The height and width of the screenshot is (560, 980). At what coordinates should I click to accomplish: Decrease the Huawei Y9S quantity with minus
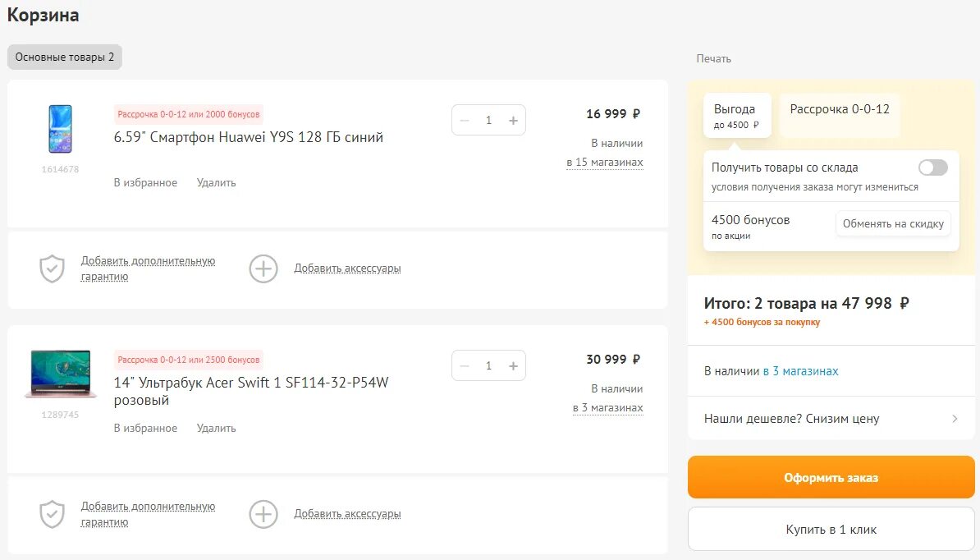465,121
